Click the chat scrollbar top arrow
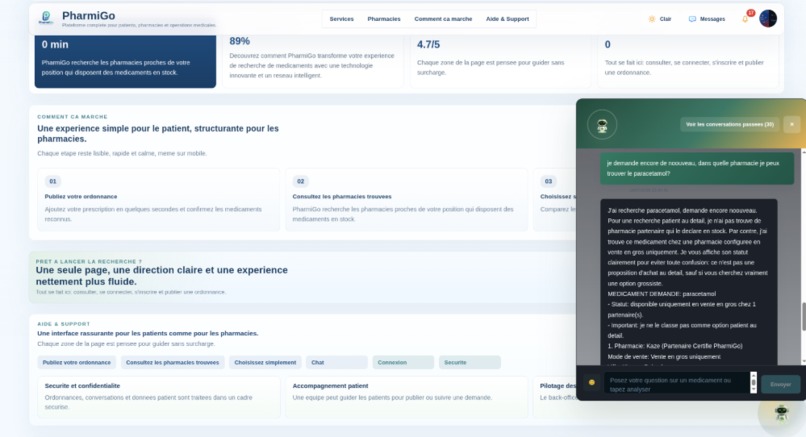 tap(803, 152)
